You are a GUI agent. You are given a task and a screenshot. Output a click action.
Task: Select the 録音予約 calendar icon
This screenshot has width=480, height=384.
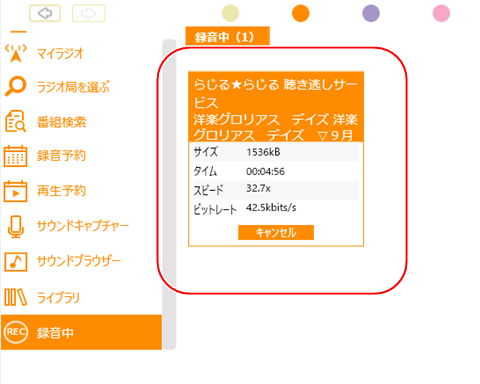point(15,156)
